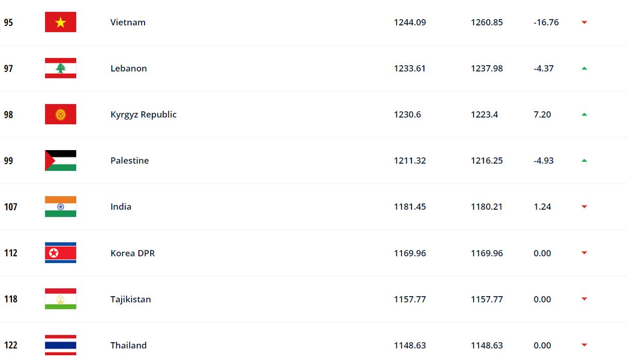
Task: Expand Vietnam row with red down arrow
Action: pyautogui.click(x=584, y=22)
